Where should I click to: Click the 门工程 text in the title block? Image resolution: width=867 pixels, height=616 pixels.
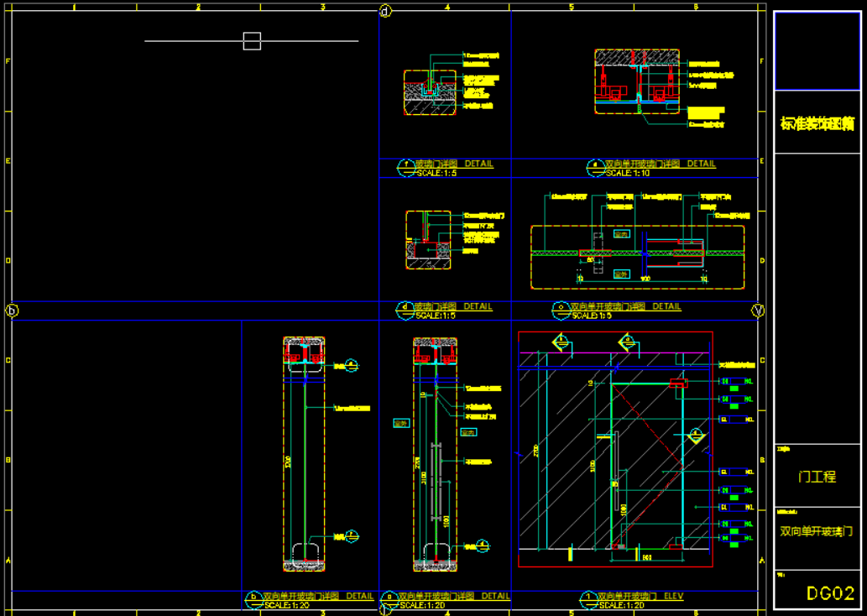tap(817, 476)
